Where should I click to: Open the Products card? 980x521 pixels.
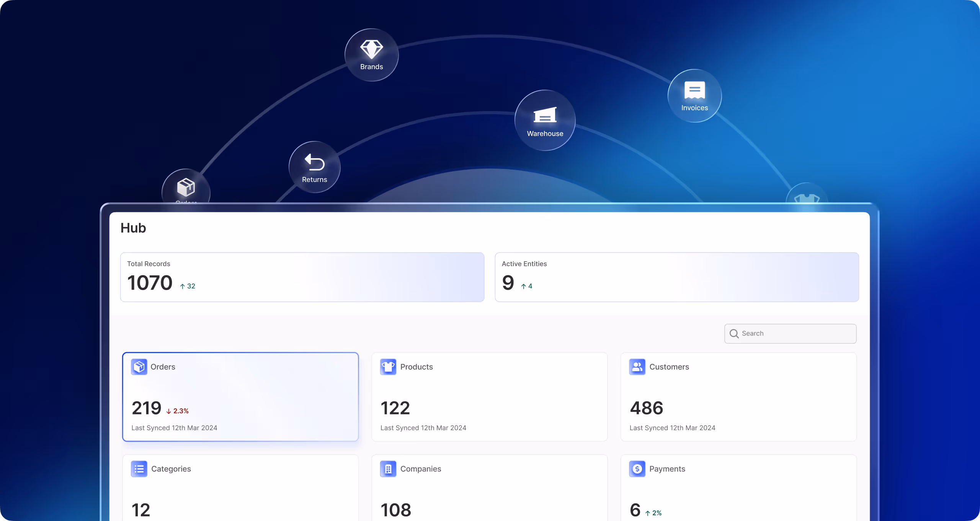point(489,397)
